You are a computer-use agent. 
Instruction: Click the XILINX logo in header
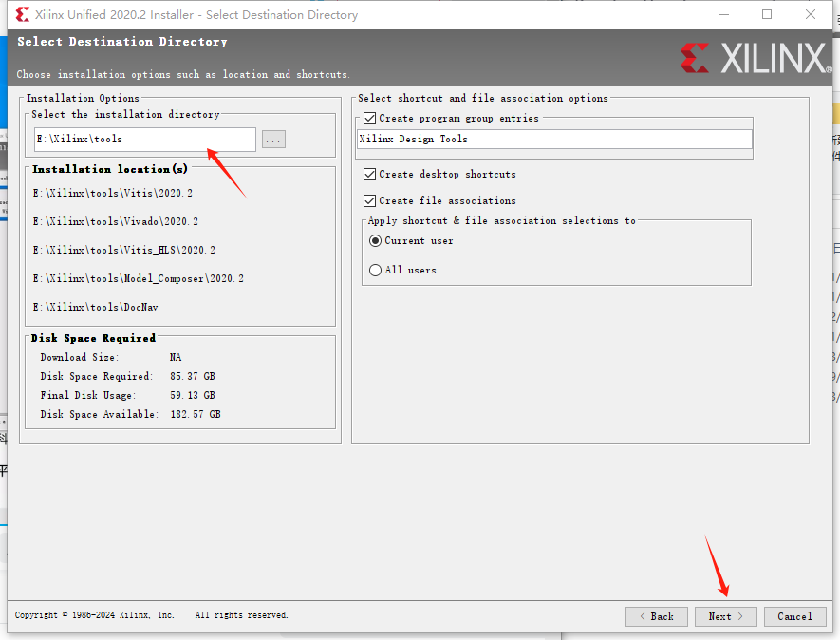[756, 58]
